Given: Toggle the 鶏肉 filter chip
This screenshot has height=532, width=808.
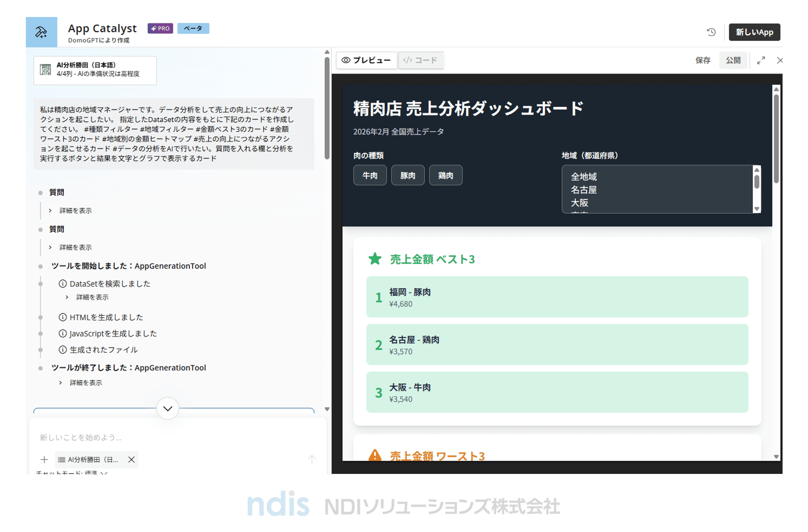Looking at the screenshot, I should 445,175.
